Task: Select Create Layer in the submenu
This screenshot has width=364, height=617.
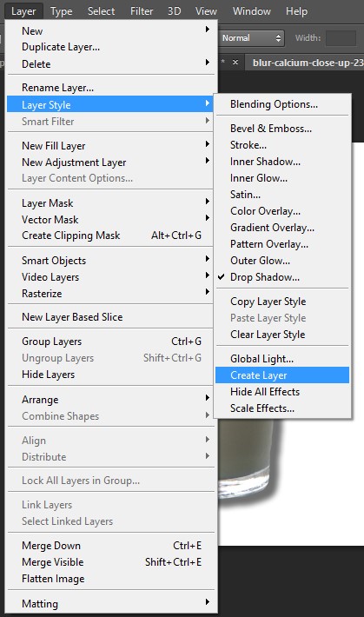Action: (x=282, y=375)
